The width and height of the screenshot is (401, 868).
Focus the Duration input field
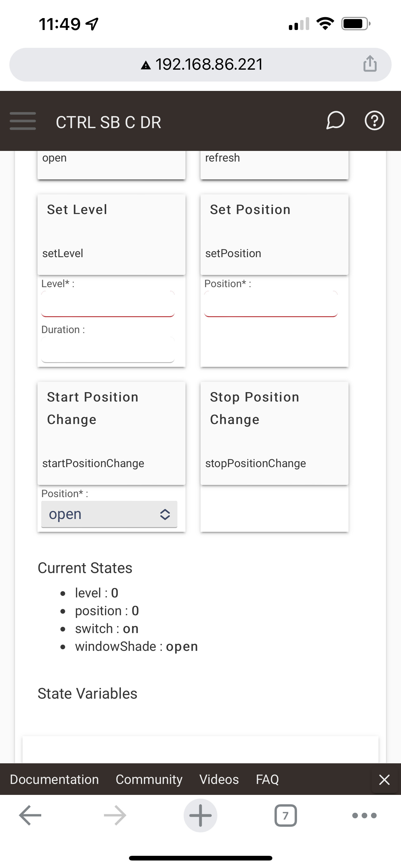click(108, 350)
